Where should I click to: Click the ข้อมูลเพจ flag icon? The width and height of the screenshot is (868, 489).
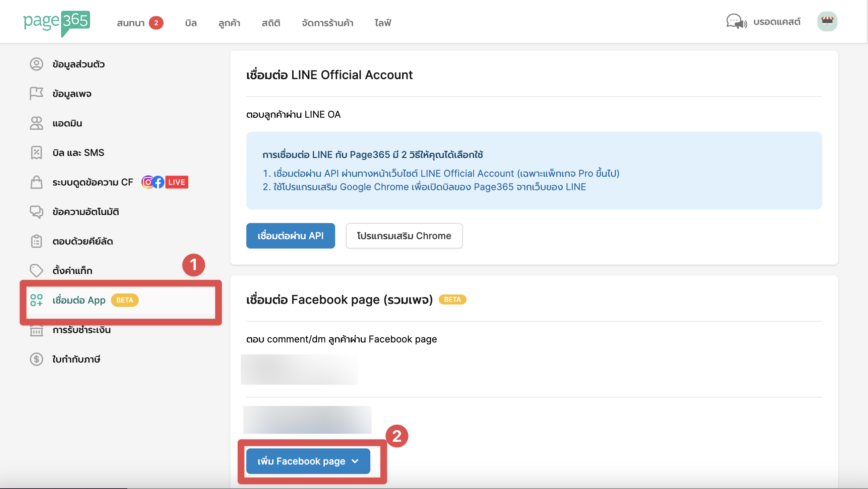pyautogui.click(x=37, y=94)
